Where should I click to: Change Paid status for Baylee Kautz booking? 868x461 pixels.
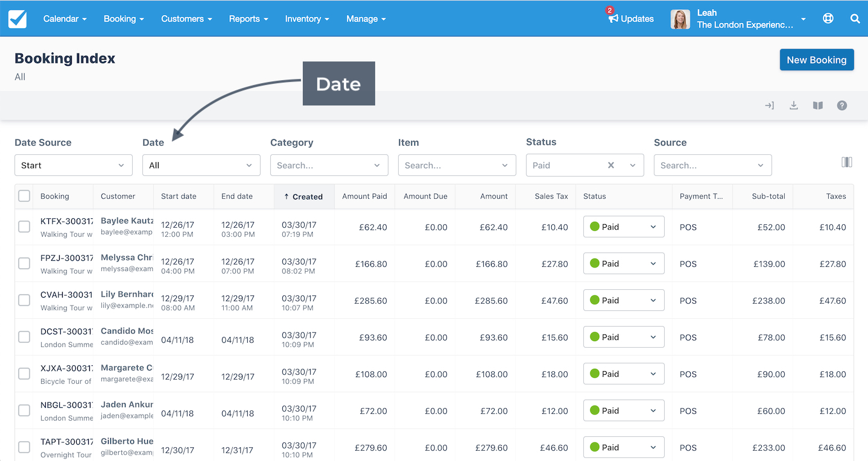click(624, 227)
